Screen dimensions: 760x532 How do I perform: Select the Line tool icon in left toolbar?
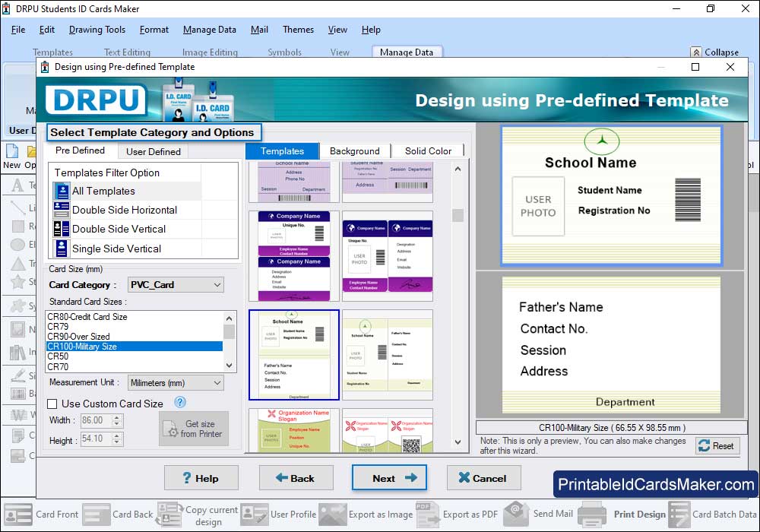[x=17, y=207]
